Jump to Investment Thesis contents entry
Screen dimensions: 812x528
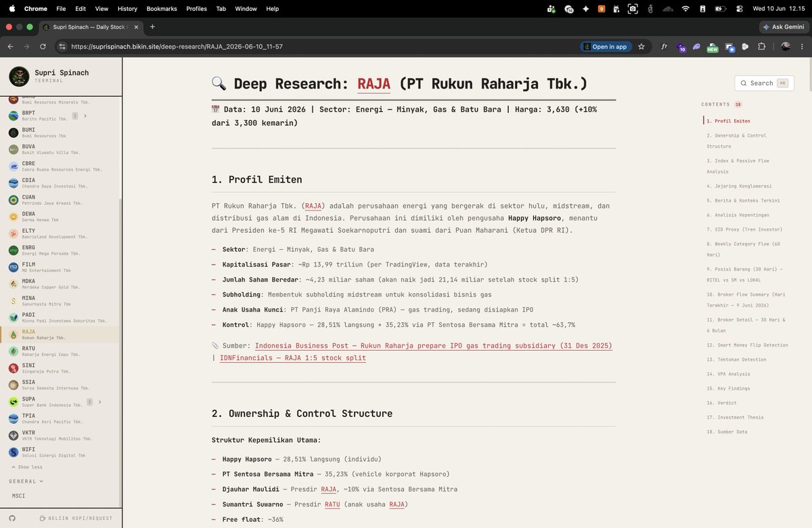tap(736, 417)
